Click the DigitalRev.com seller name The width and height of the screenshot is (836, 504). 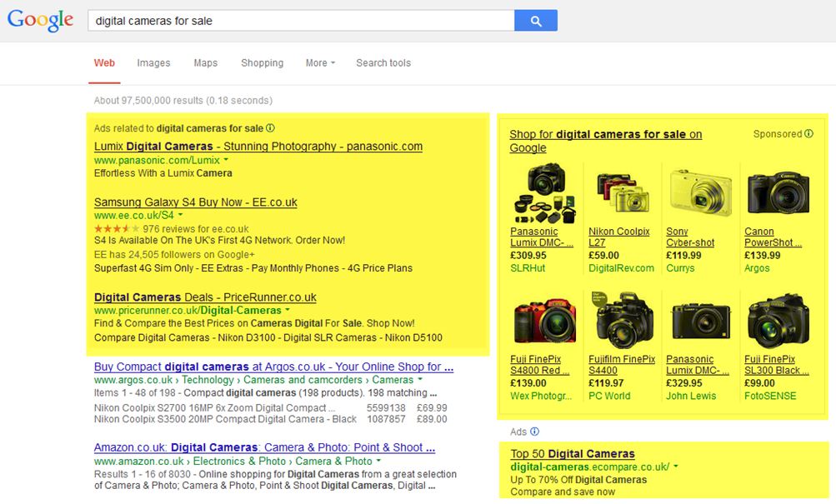[x=621, y=268]
